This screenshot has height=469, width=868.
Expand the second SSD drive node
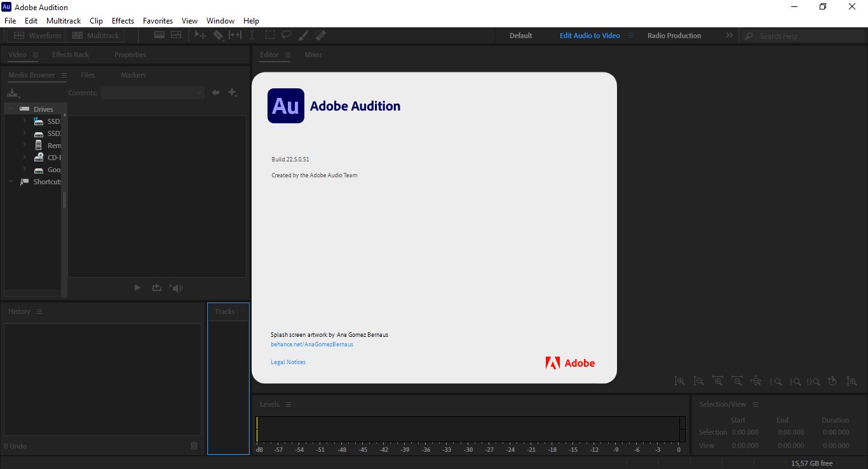24,133
